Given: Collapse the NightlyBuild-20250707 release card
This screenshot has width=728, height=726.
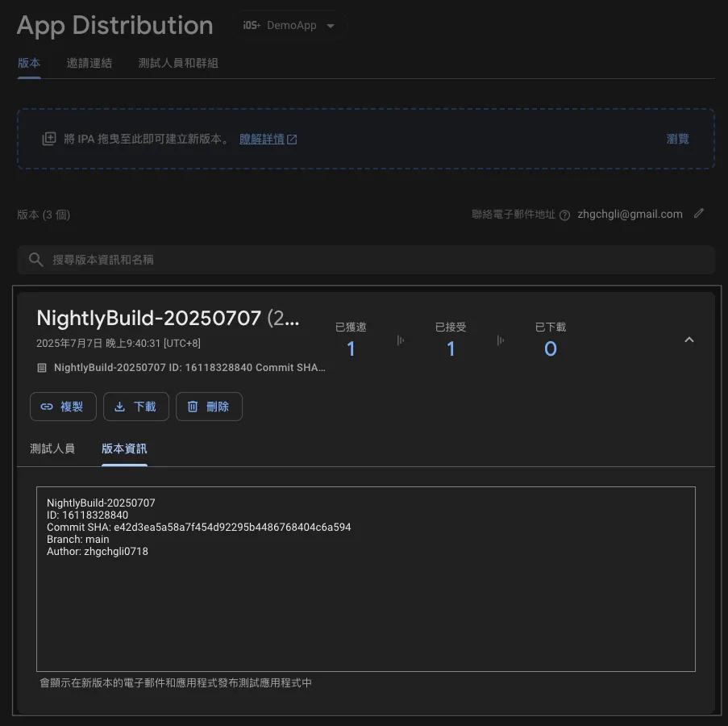Looking at the screenshot, I should point(688,340).
